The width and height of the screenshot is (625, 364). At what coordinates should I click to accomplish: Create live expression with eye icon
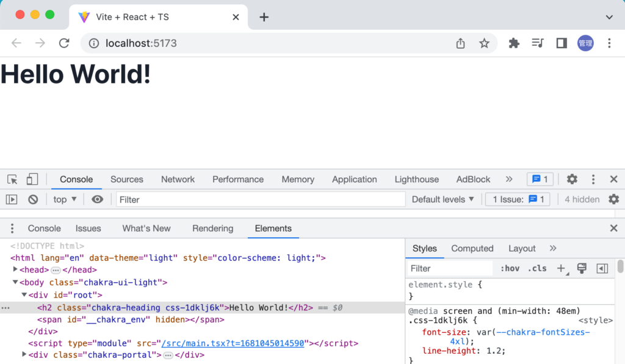[97, 199]
